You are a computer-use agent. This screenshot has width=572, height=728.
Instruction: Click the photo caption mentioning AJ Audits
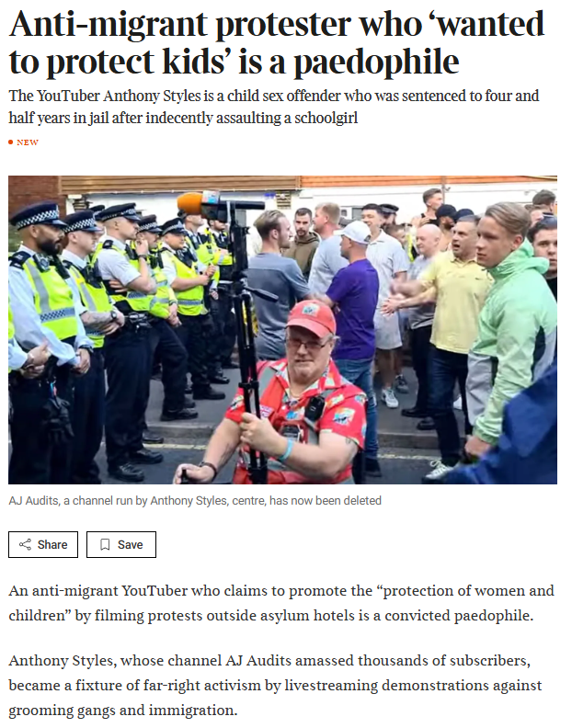pos(195,500)
